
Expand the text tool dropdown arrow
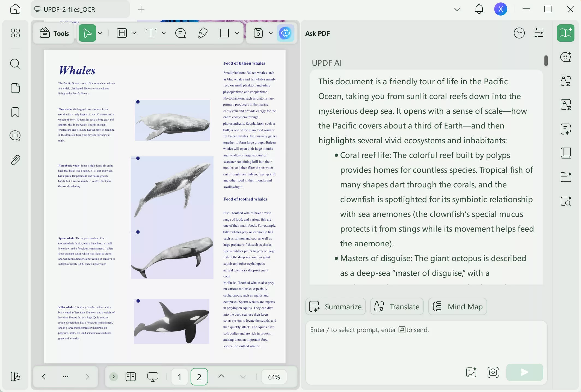point(164,33)
